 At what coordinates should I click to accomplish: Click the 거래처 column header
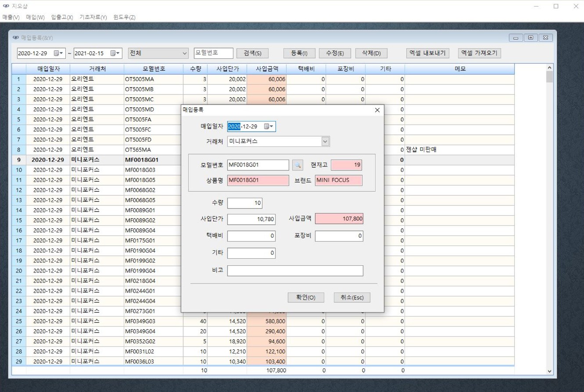97,69
